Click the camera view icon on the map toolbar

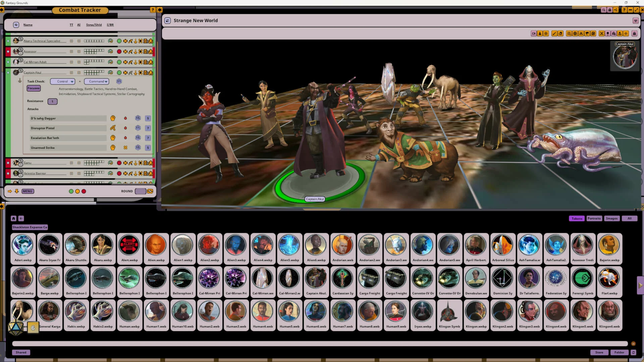pyautogui.click(x=534, y=34)
